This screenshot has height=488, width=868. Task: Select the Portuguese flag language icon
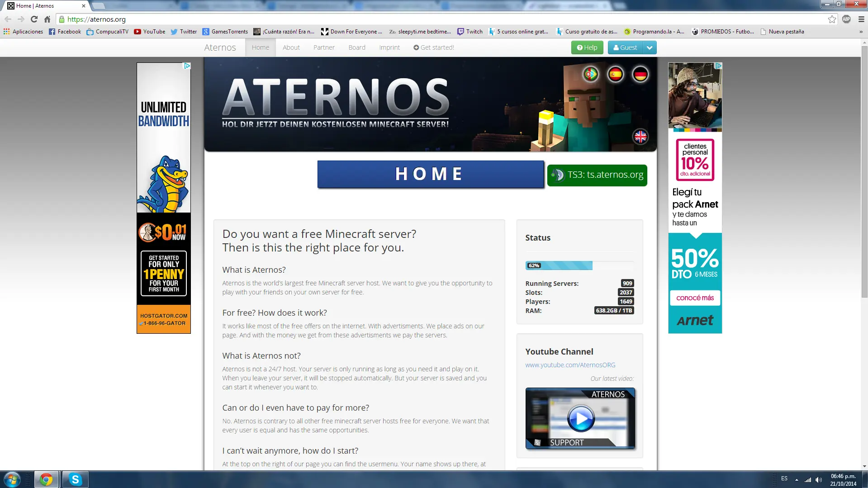(x=590, y=74)
